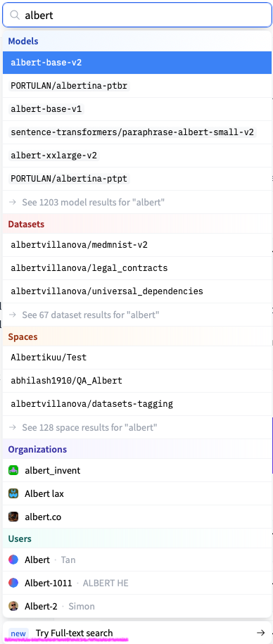See 1203 model results for albert
The width and height of the screenshot is (273, 644).
click(x=137, y=202)
